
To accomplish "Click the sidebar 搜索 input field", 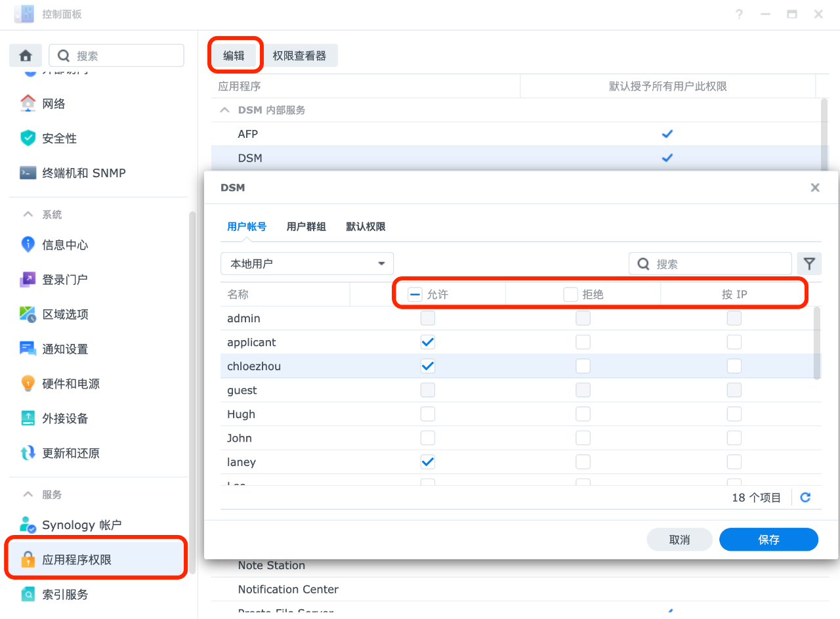I will (117, 56).
